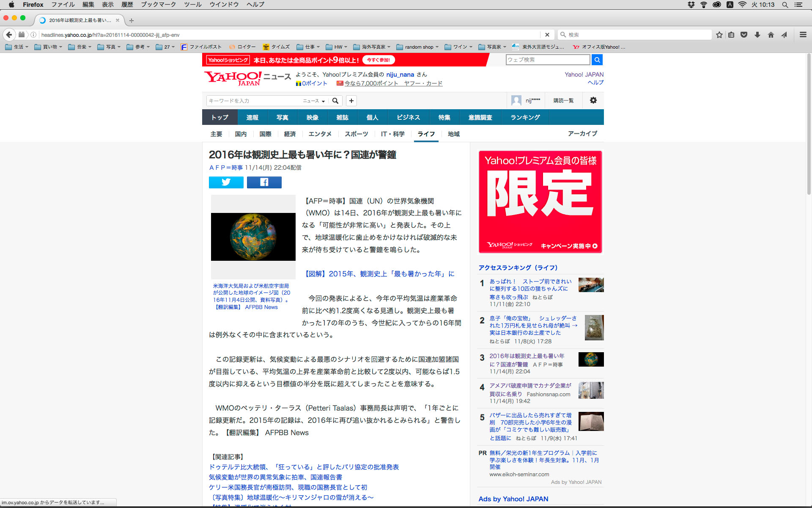Click the bookmark star icon
The height and width of the screenshot is (508, 812).
[x=719, y=35]
